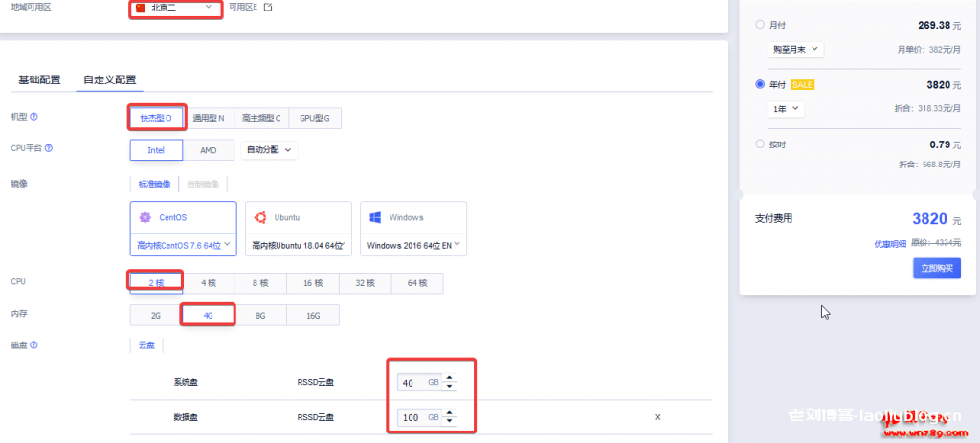
Task: Increase the 系统盘 size with up stepper
Action: point(450,378)
